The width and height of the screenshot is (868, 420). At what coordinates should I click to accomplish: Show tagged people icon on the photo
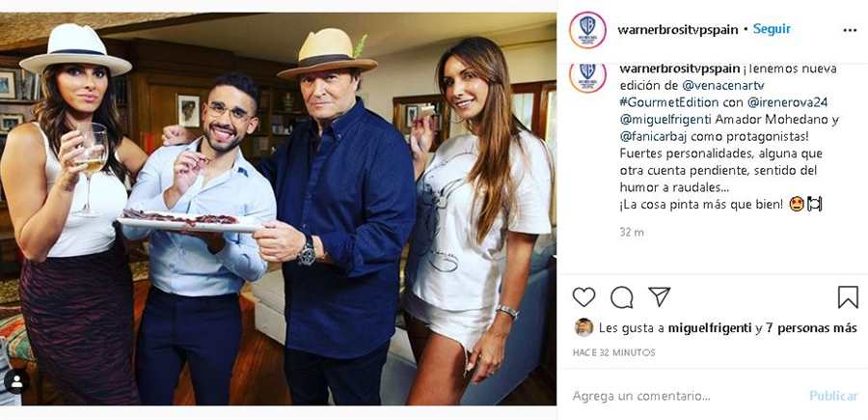click(16, 381)
